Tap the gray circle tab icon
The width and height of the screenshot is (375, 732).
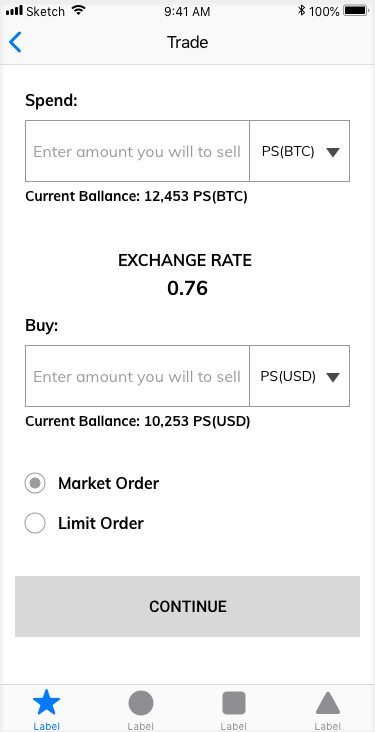coord(140,703)
